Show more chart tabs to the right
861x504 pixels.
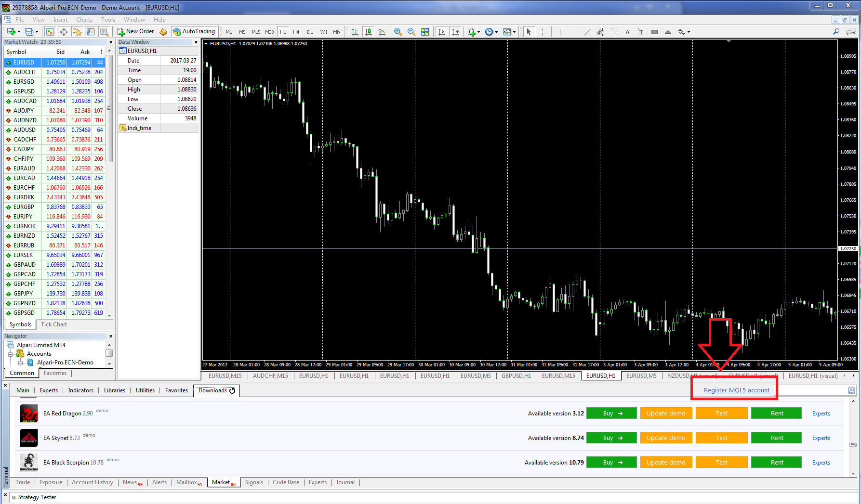pos(853,376)
